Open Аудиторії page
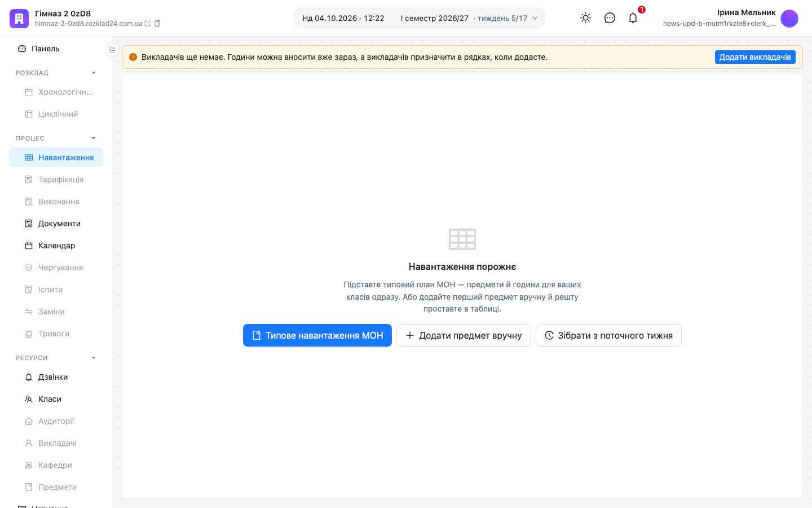The width and height of the screenshot is (812, 508). pos(56,421)
